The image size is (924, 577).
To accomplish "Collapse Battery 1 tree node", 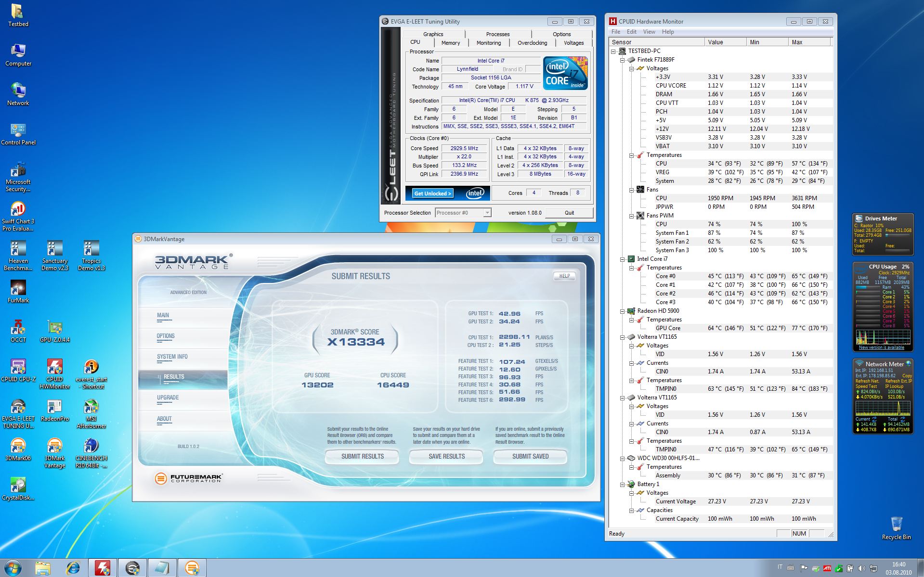I will pyautogui.click(x=622, y=484).
